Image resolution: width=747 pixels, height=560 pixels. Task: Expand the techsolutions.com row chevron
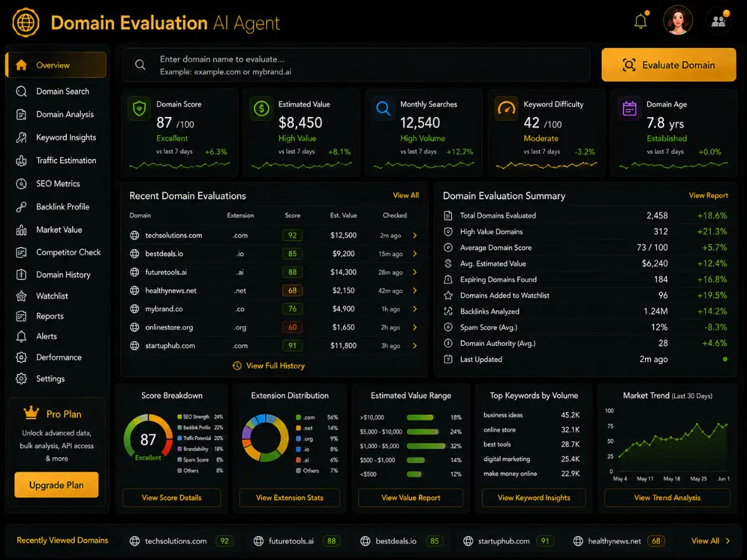[x=415, y=236]
